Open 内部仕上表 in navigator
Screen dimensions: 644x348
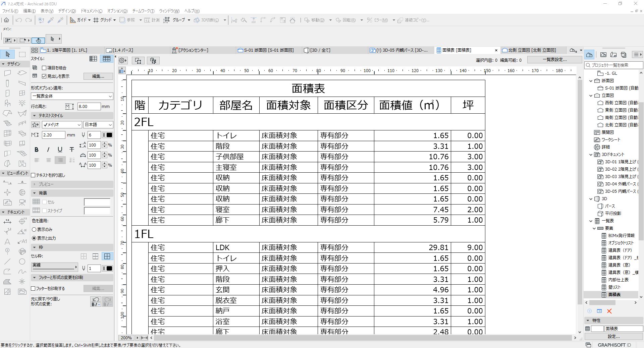pyautogui.click(x=619, y=280)
